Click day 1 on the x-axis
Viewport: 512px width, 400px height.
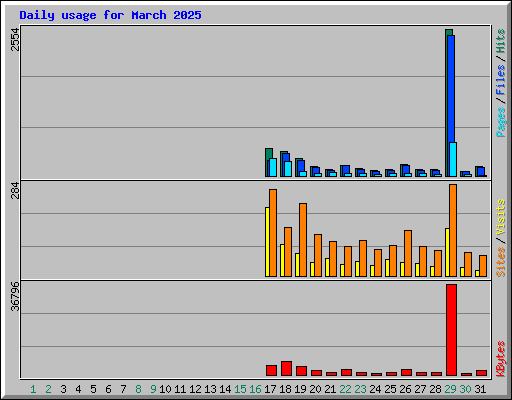tap(33, 389)
